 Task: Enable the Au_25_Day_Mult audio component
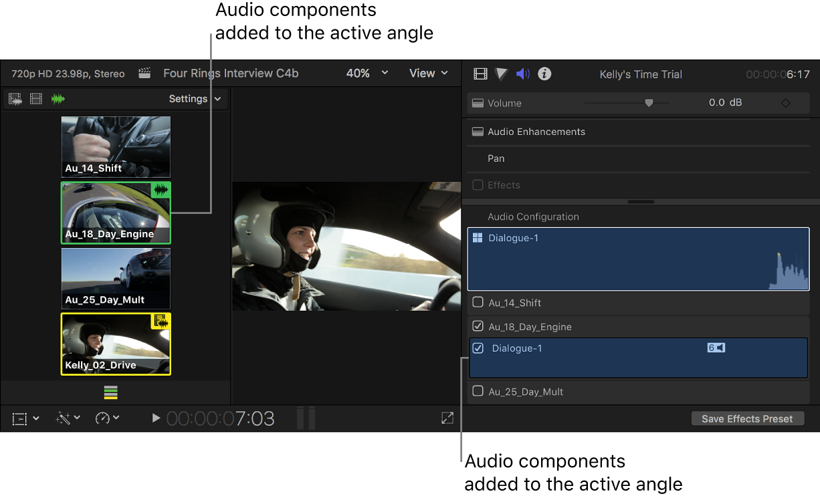click(478, 392)
